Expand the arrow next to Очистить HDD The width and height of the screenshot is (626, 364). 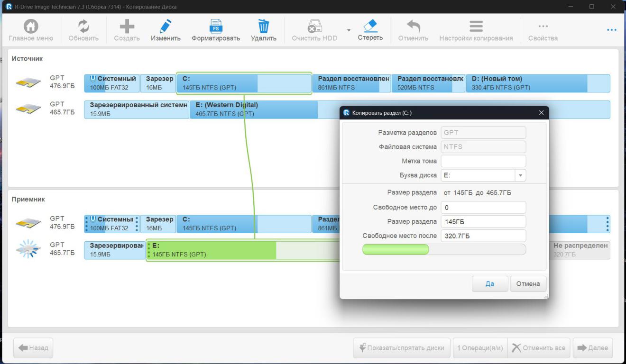pos(349,30)
